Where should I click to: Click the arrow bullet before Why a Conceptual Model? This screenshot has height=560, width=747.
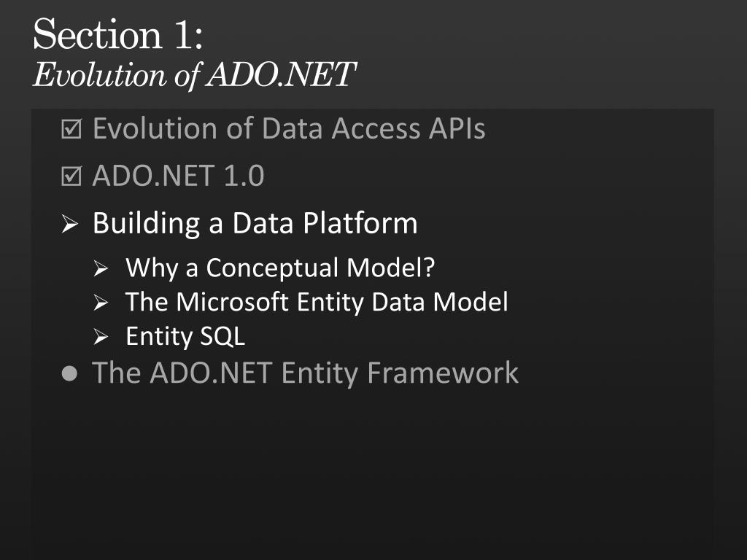click(101, 268)
